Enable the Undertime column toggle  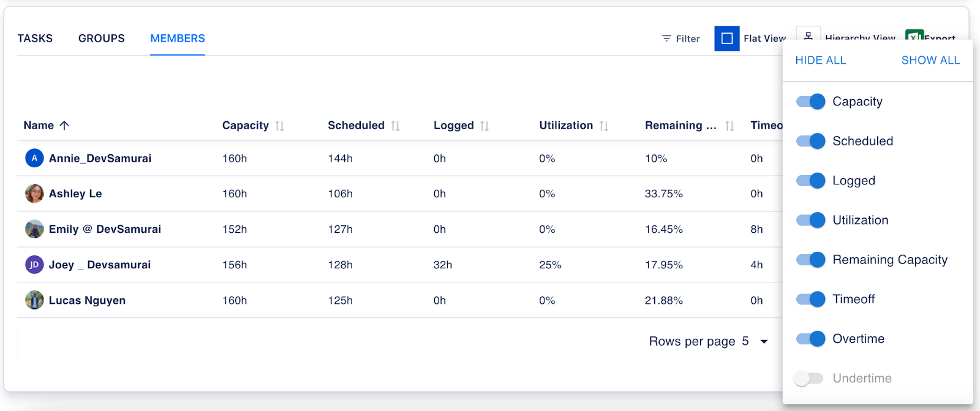point(809,379)
